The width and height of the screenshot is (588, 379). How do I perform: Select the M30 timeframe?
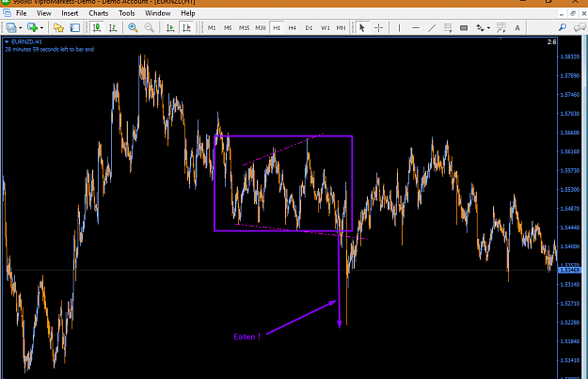click(x=261, y=27)
